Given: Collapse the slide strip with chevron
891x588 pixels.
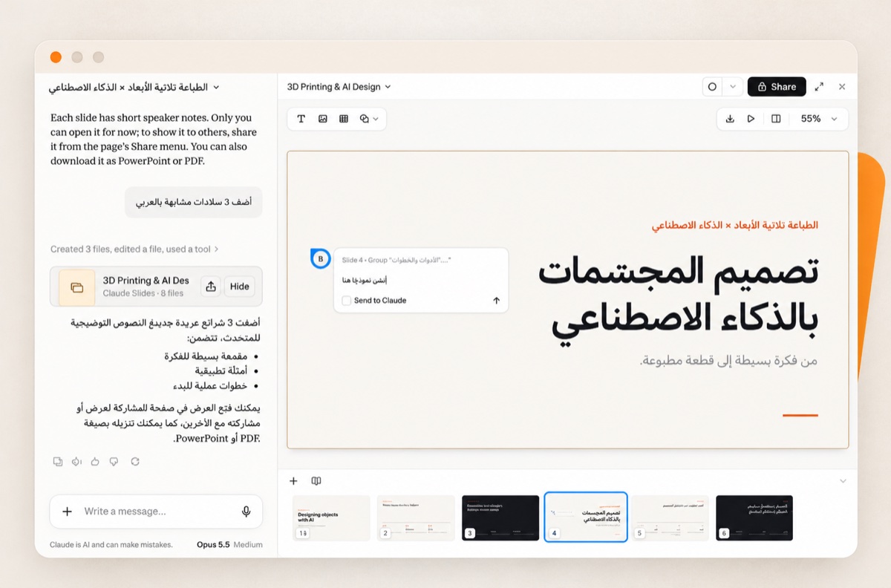Looking at the screenshot, I should 843,481.
